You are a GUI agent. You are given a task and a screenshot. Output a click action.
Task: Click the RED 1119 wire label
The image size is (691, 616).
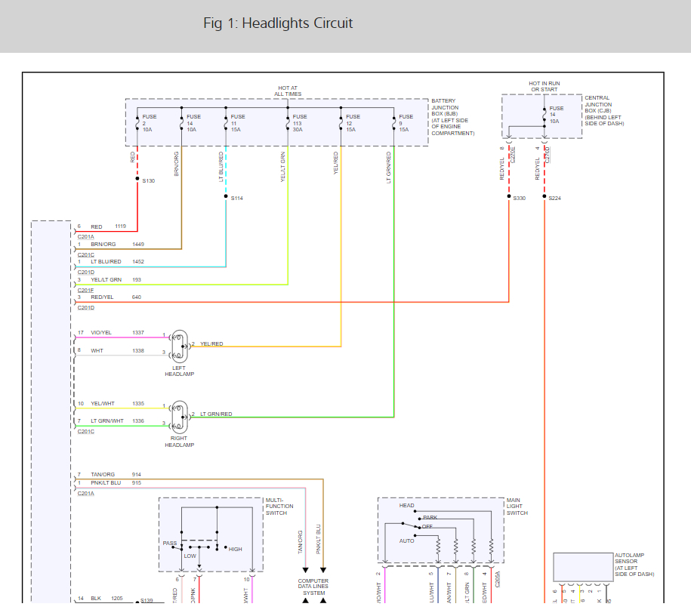coord(108,226)
